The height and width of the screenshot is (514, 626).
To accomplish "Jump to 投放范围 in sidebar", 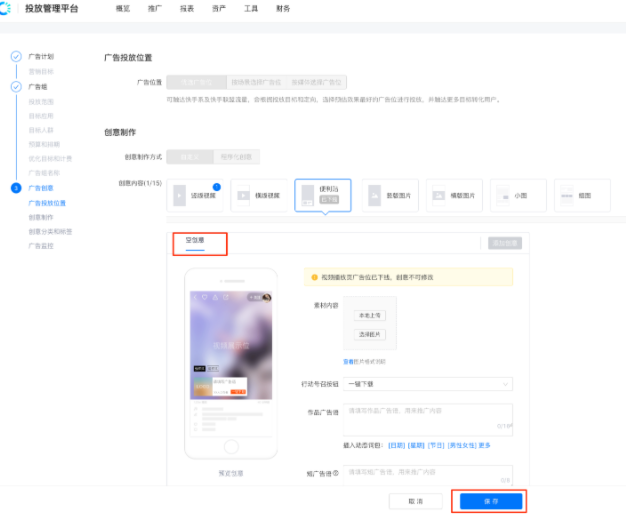I will pyautogui.click(x=41, y=102).
